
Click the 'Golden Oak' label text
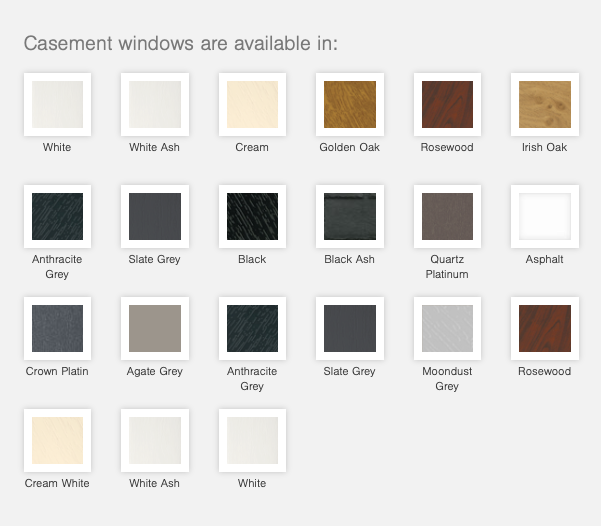click(350, 147)
